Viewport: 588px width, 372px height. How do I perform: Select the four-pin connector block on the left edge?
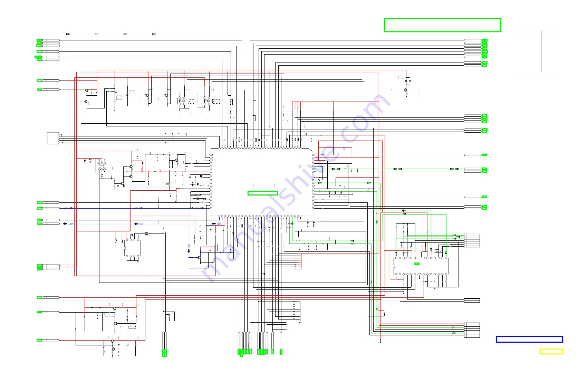pyautogui.click(x=53, y=138)
